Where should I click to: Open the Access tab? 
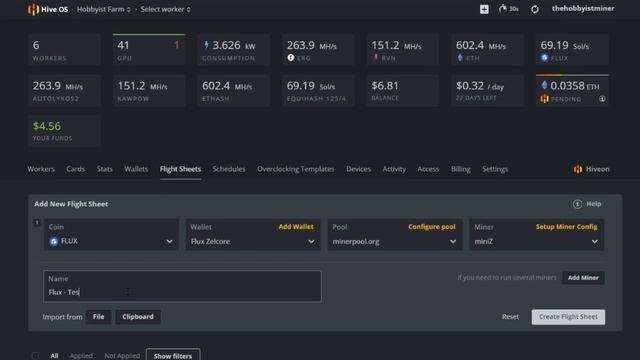[428, 169]
